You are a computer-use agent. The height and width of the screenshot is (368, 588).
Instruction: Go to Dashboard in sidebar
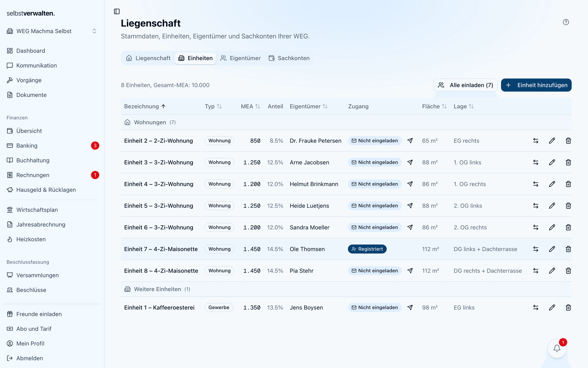click(x=52, y=51)
